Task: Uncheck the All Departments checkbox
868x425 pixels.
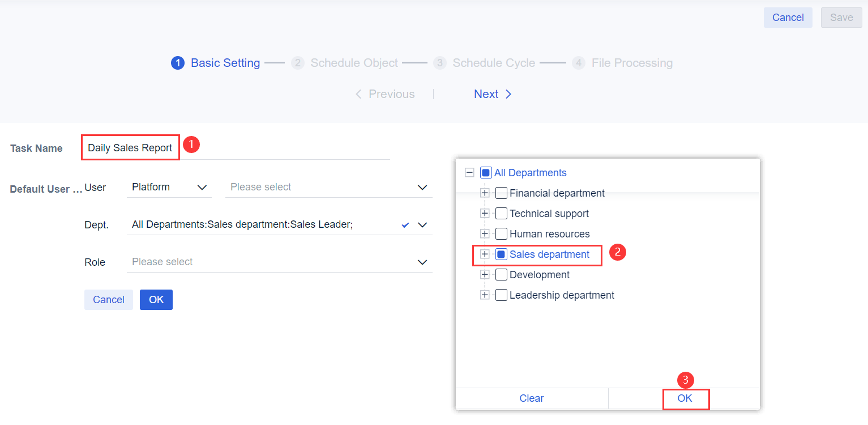Action: click(x=485, y=172)
